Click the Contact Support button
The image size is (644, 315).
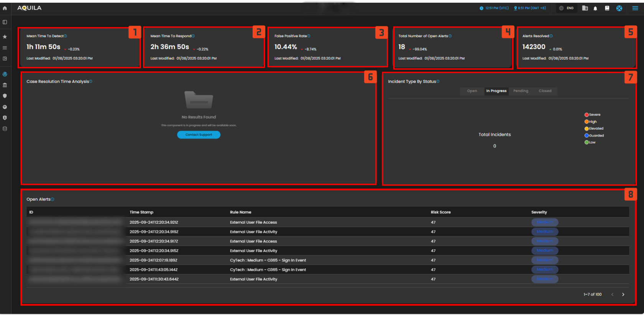[x=199, y=135]
